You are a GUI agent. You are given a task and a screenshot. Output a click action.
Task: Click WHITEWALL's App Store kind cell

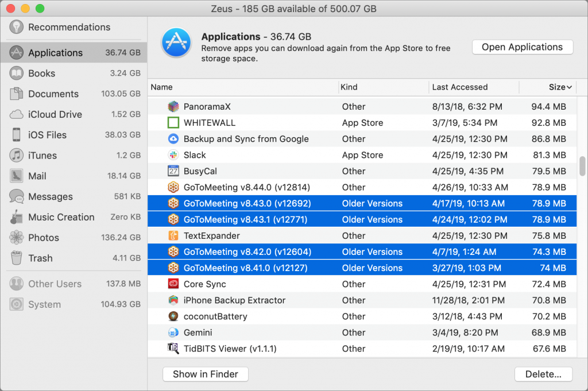(362, 123)
